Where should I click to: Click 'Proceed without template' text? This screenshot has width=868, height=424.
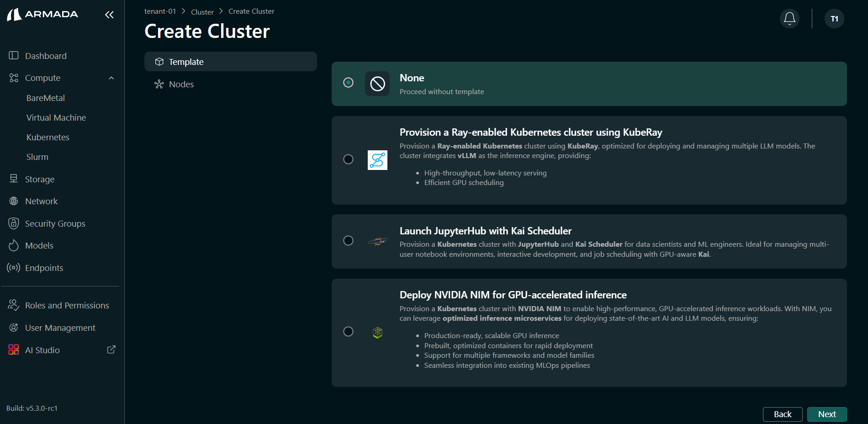click(x=442, y=92)
